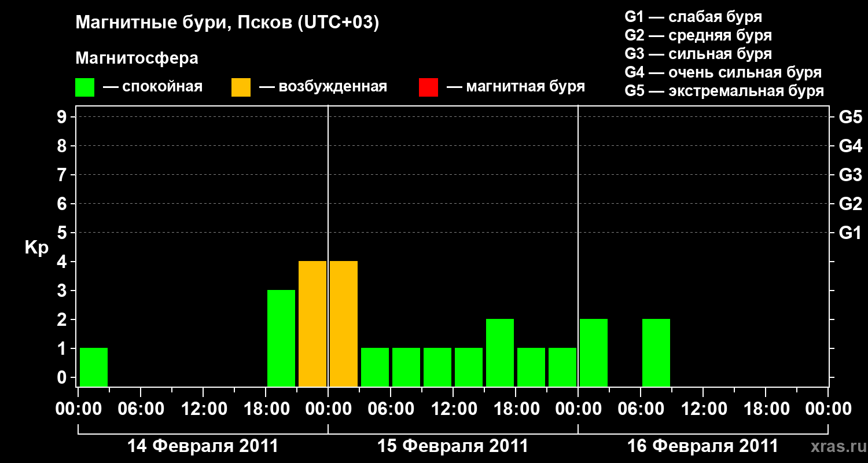
Task: Click 'G1 — слабая буря' legend line
Action: pos(693,17)
